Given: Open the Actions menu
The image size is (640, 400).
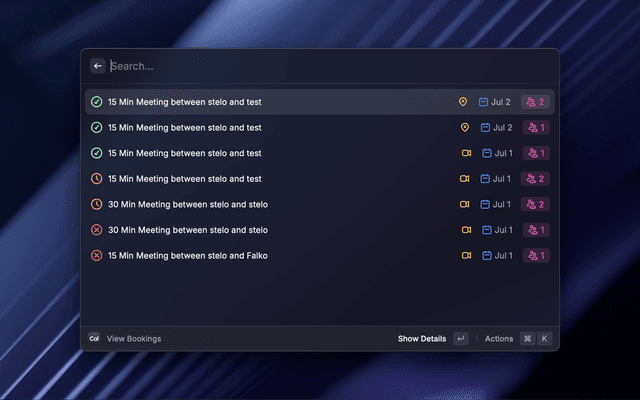Looking at the screenshot, I should [498, 339].
